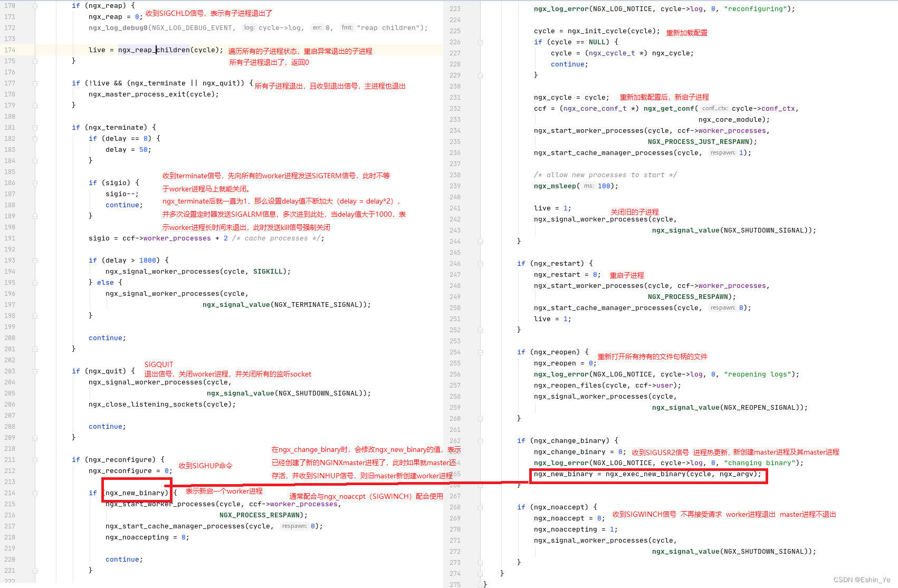The image size is (898, 588).
Task: Fold the ngx_reconfigure block at line 211
Action: (35, 460)
